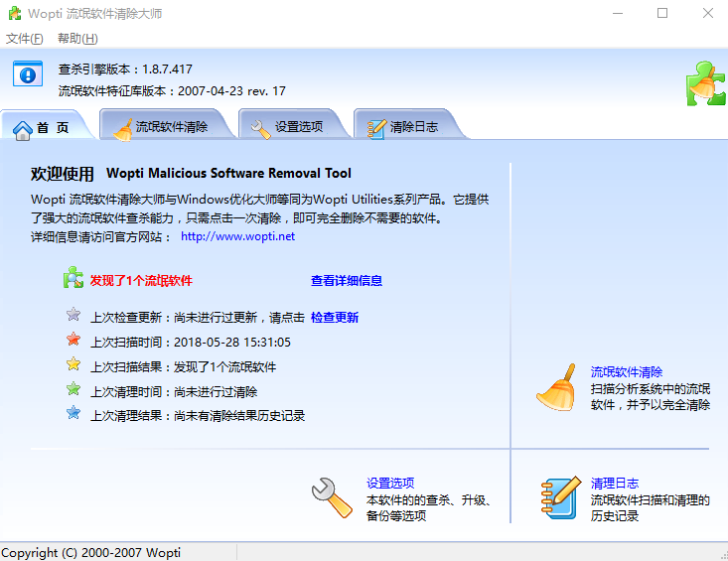
Task: Click the green star next to last cleanup time
Action: [x=73, y=390]
